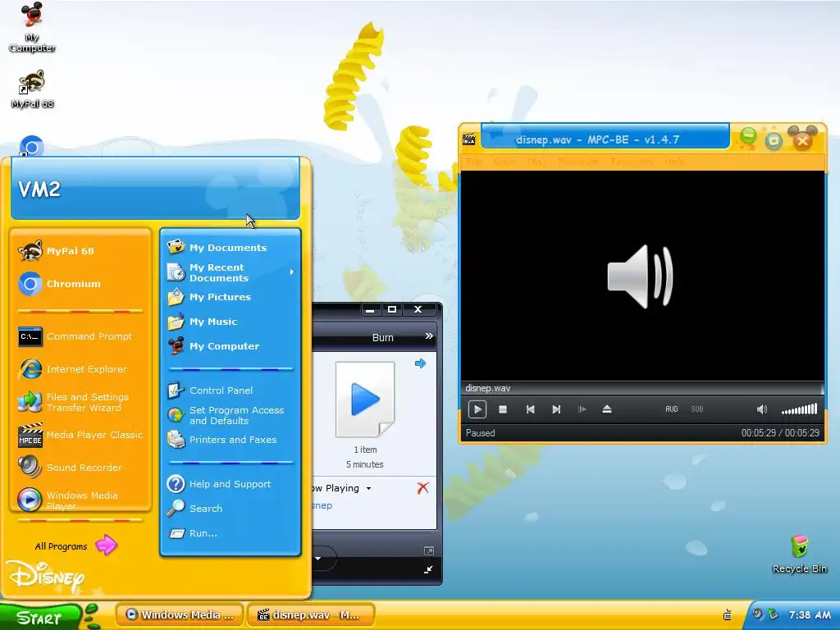
Task: Open the View menu in MPC-BE
Action: click(504, 162)
